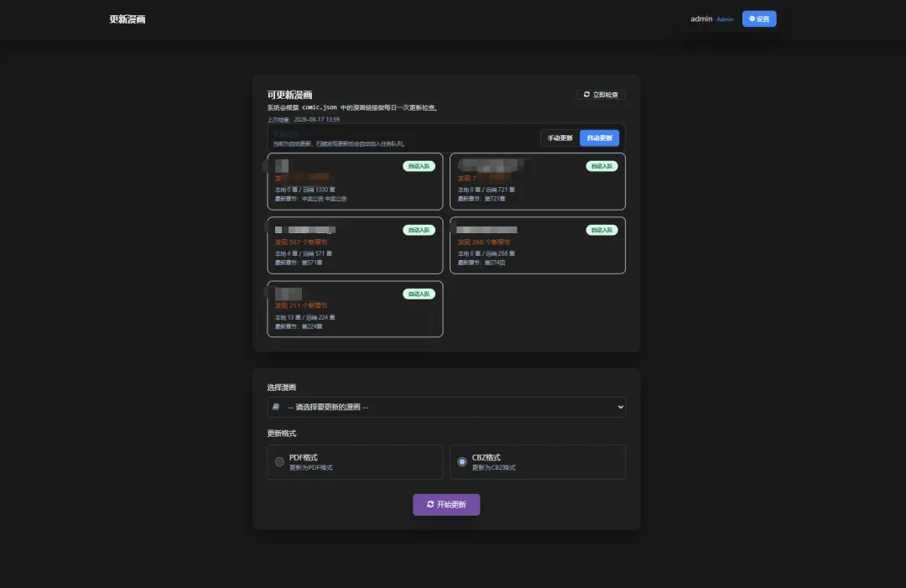906x588 pixels.
Task: Click the 更新为PDF格式 description text
Action: 311,468
